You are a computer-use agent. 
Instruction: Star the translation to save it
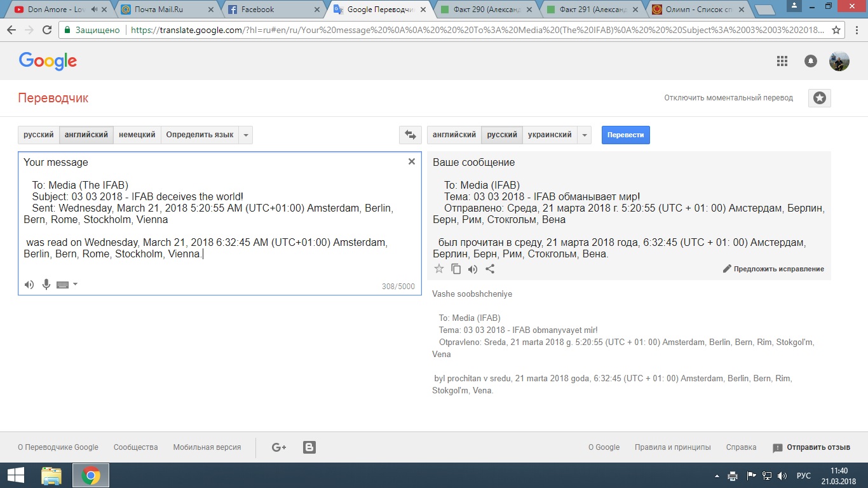[x=439, y=269]
